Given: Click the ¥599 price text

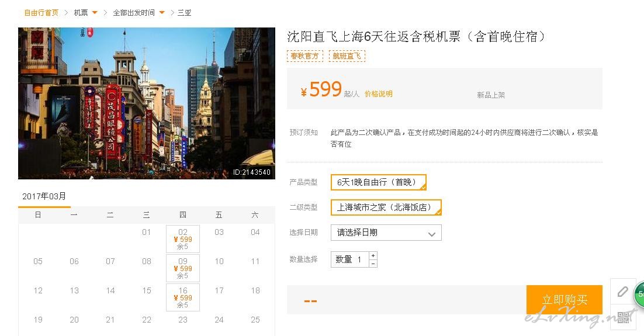Looking at the screenshot, I should (321, 89).
